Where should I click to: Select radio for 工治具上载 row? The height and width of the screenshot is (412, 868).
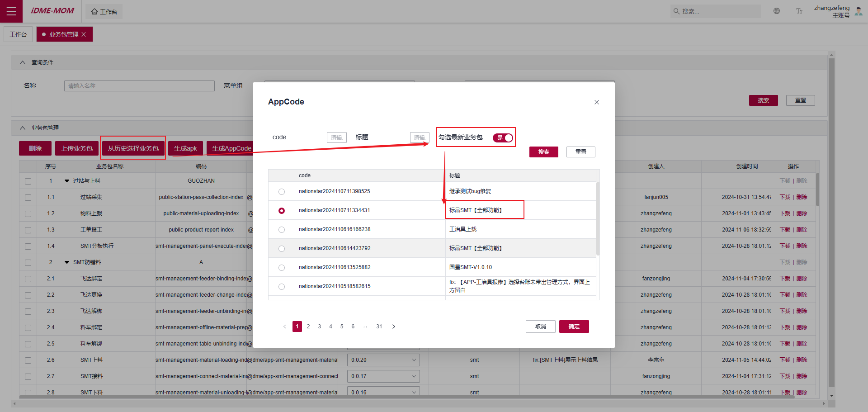(x=282, y=230)
